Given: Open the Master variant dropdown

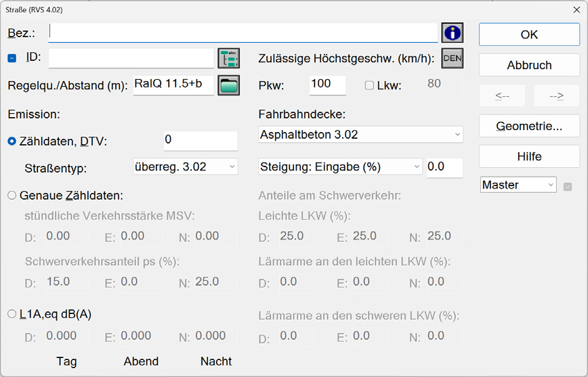Looking at the screenshot, I should 518,185.
